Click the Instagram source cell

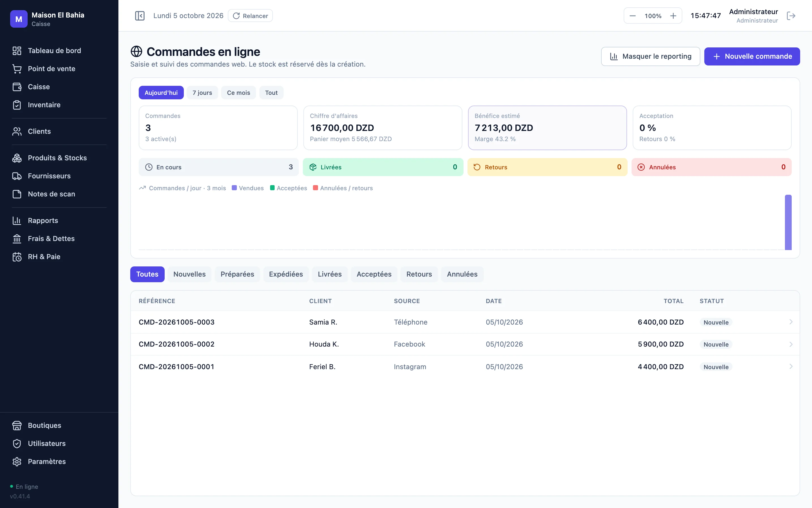click(410, 367)
